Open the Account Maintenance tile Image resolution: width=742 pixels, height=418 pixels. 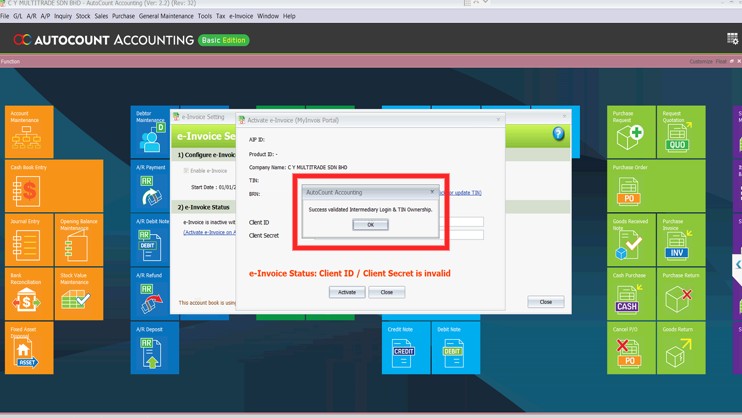28,132
